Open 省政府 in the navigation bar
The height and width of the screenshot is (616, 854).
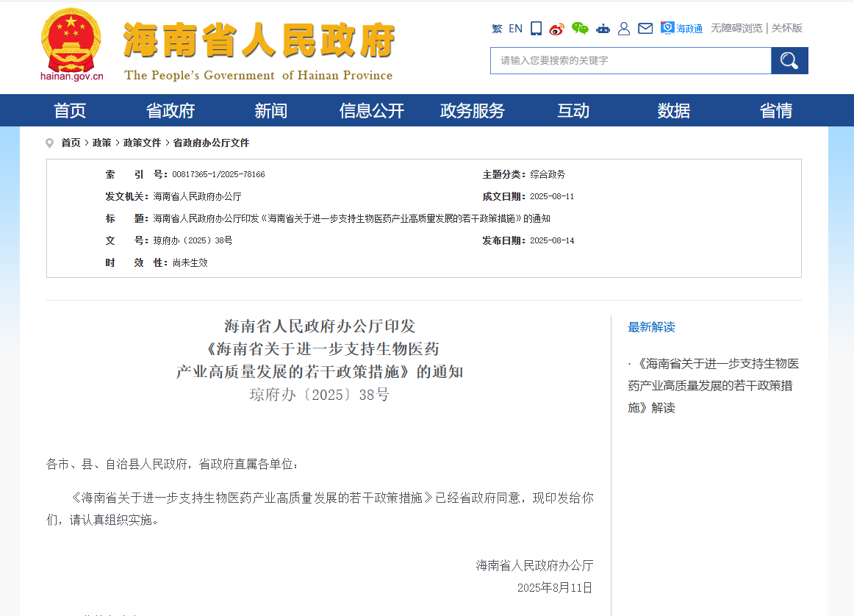tap(171, 110)
